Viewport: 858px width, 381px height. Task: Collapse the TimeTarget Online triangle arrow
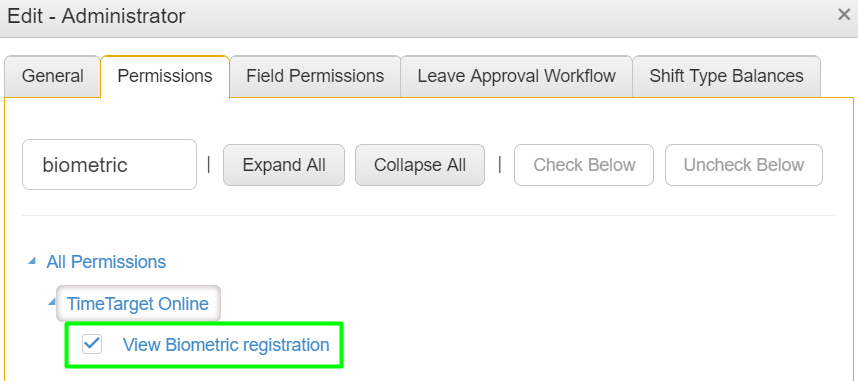(x=51, y=302)
